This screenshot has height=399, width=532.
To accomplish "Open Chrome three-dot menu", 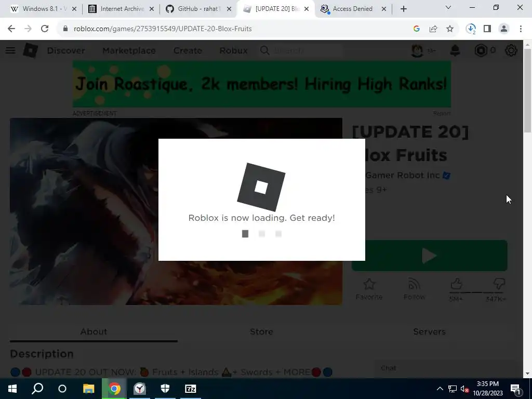I will click(x=521, y=29).
